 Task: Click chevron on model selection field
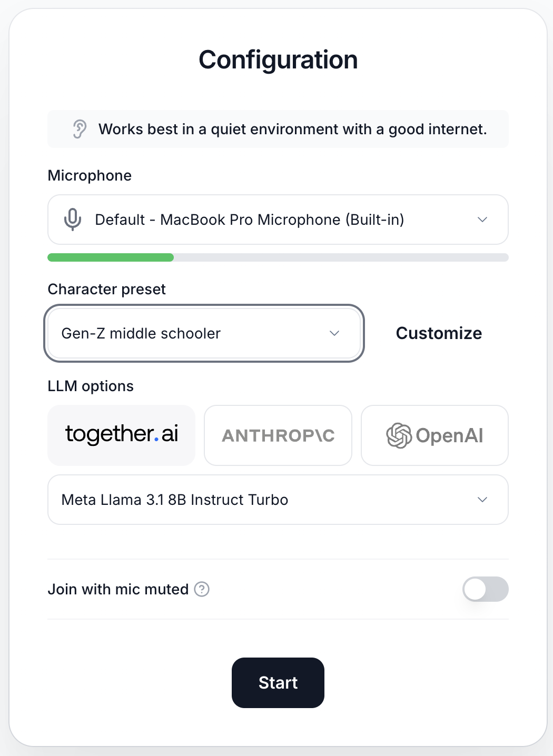[x=482, y=500]
